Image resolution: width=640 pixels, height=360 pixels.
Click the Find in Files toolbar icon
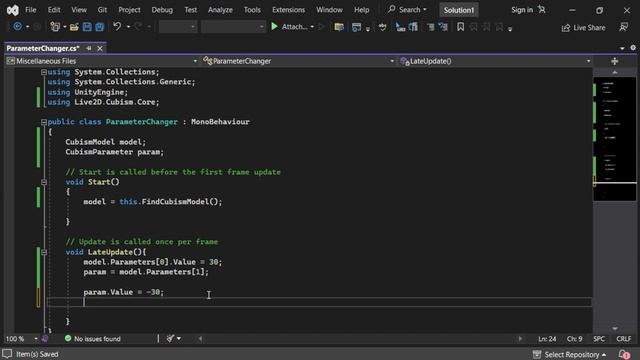click(x=339, y=27)
